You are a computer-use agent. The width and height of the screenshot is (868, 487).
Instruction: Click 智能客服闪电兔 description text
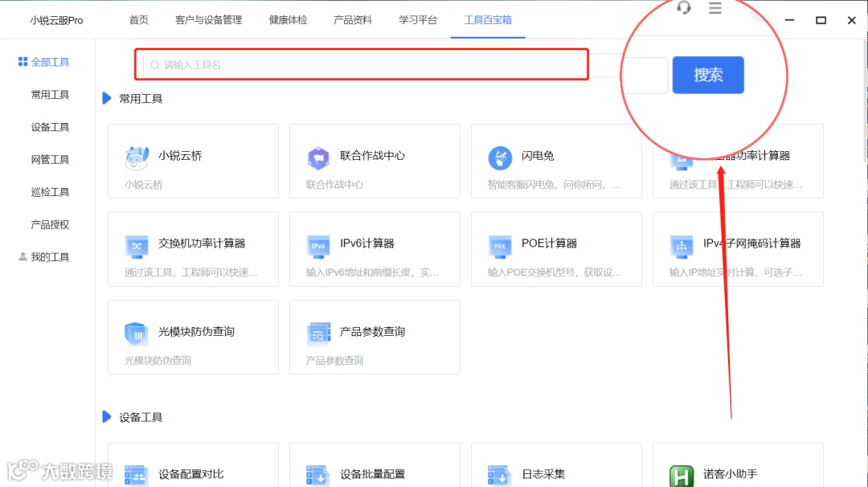pos(554,184)
